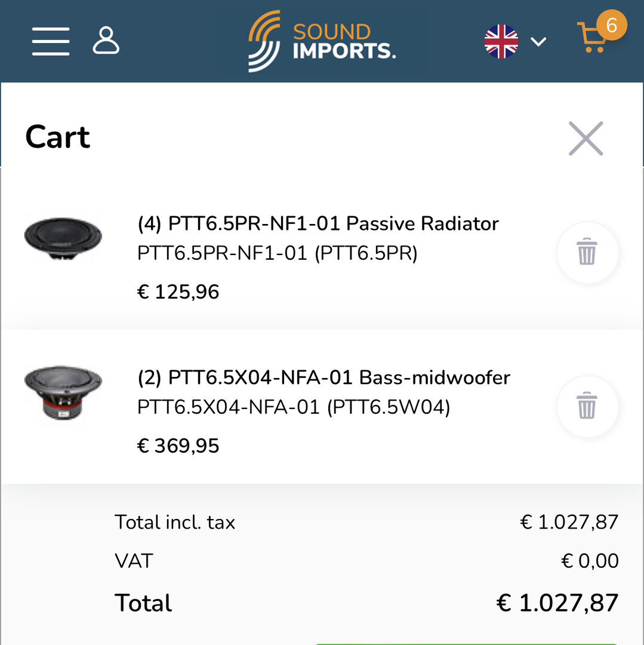Delete the Bass-midwoofer item from cart
Image resolution: width=644 pixels, height=645 pixels.
click(x=587, y=406)
